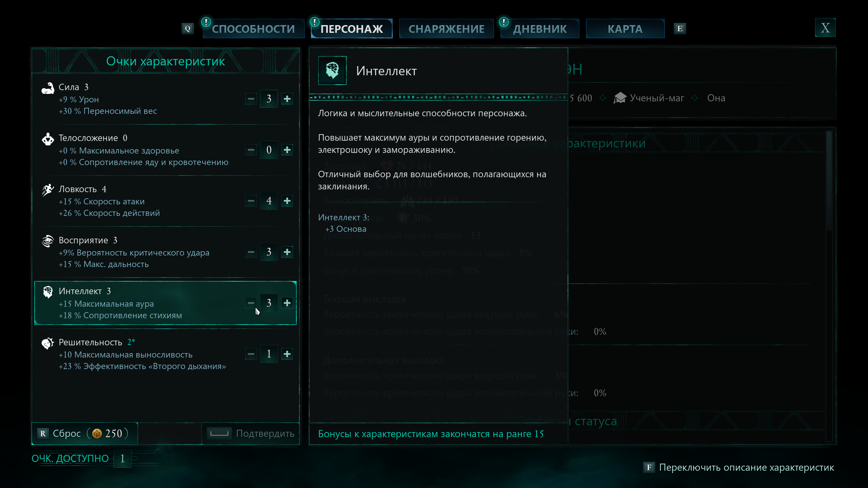Decrease Решительность with the minus button
Image resolution: width=868 pixels, height=488 pixels.
(x=251, y=354)
